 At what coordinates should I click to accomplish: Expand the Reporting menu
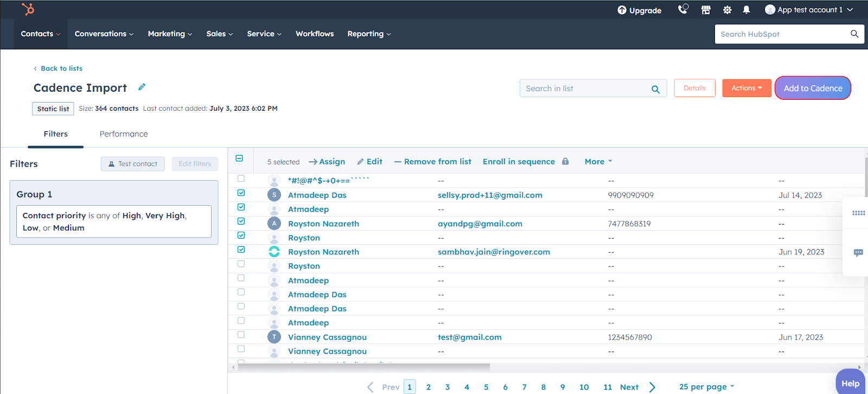[x=369, y=34]
